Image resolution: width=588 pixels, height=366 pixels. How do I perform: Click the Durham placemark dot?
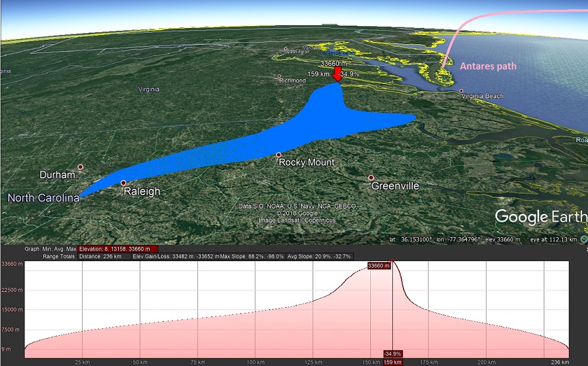(80, 167)
